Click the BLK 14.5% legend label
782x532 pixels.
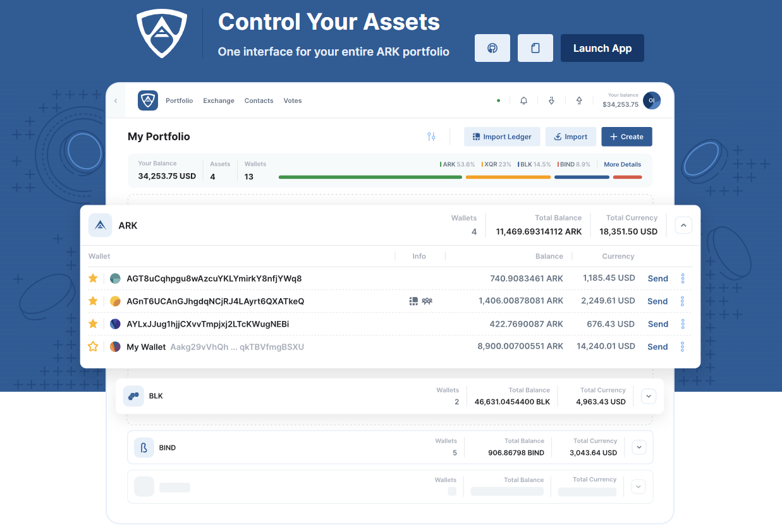534,164
